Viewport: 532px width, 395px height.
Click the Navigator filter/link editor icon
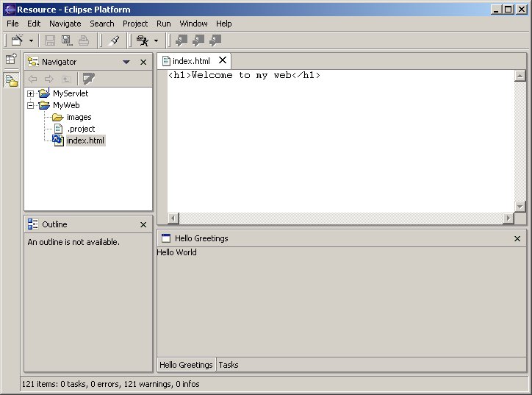(88, 79)
